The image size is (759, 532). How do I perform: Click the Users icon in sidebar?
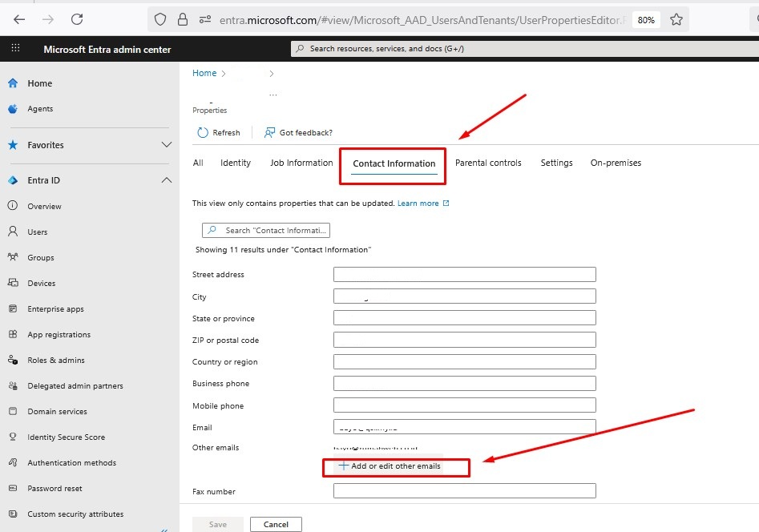coord(13,232)
